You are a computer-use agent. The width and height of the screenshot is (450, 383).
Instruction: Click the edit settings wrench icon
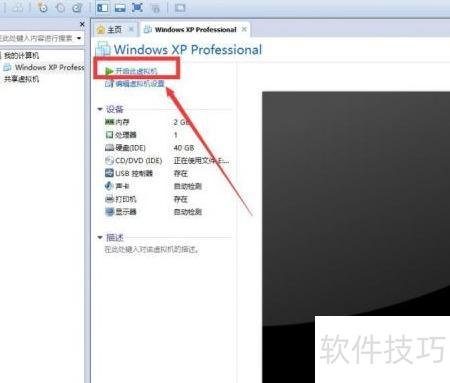[x=109, y=83]
